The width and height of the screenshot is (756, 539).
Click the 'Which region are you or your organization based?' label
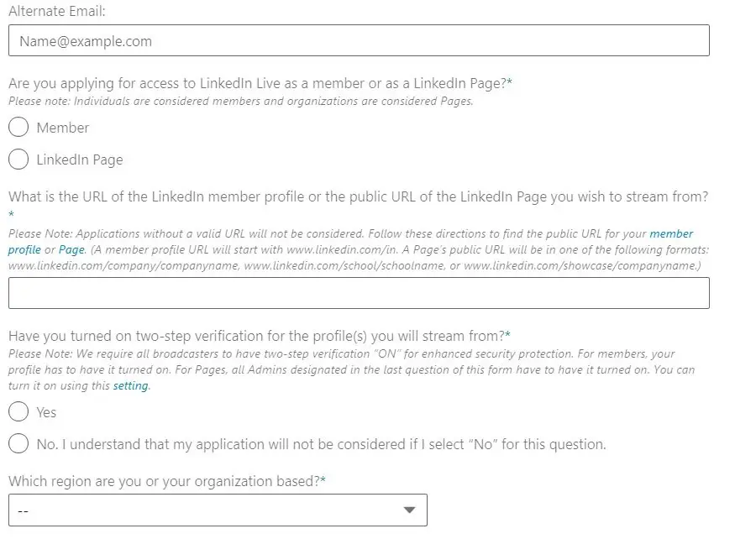[167, 481]
